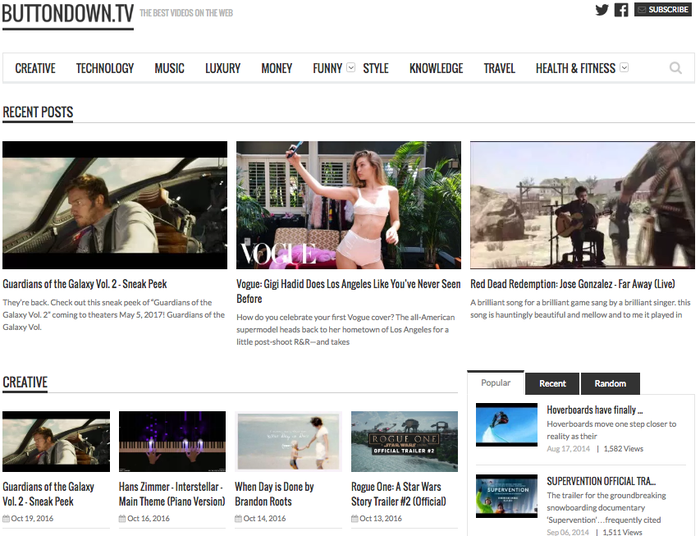
Task: Open the Facebook page icon
Action: [621, 10]
